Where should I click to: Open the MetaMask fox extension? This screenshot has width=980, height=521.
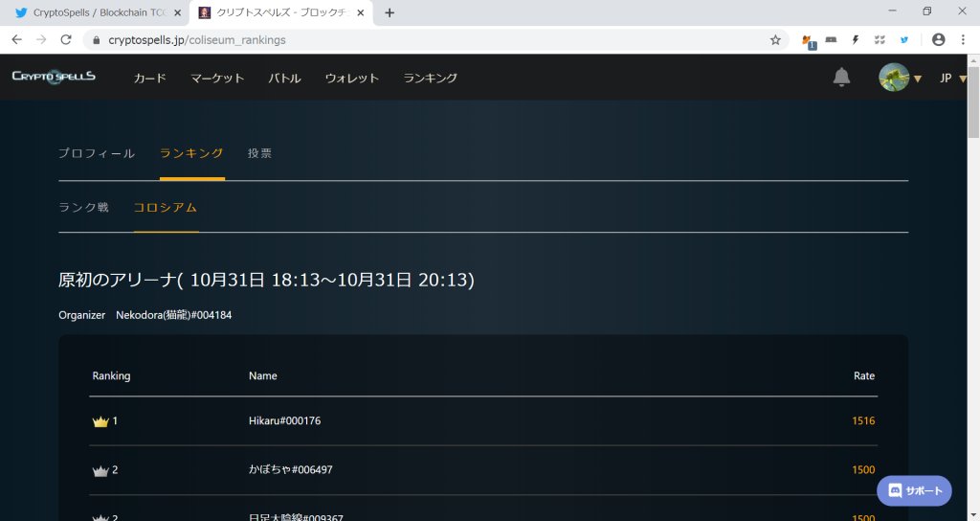807,40
